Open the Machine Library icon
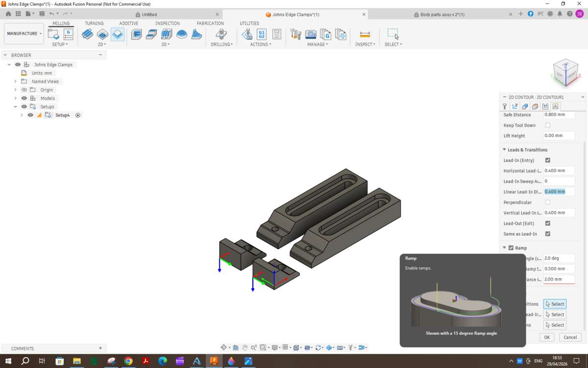588x368 pixels. [x=311, y=34]
